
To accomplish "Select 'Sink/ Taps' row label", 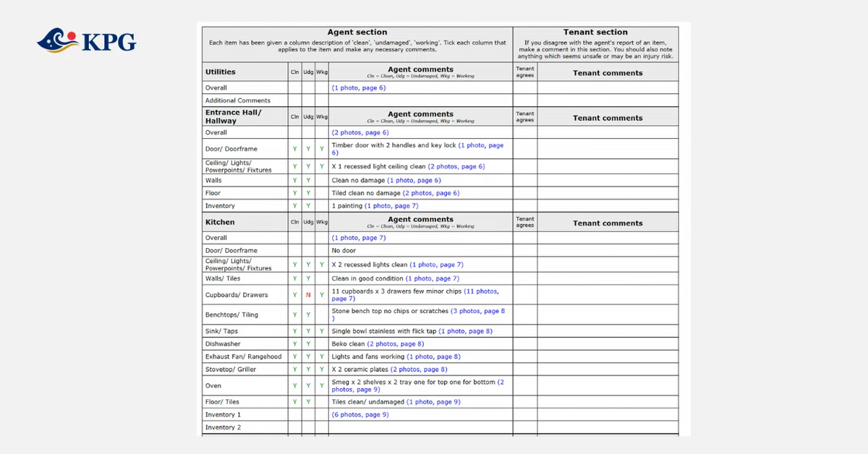I will pos(221,331).
